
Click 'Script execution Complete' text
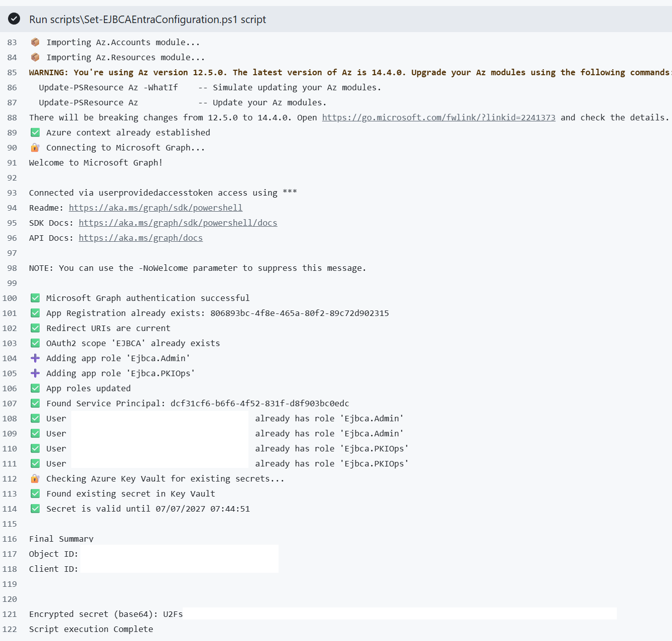point(91,629)
